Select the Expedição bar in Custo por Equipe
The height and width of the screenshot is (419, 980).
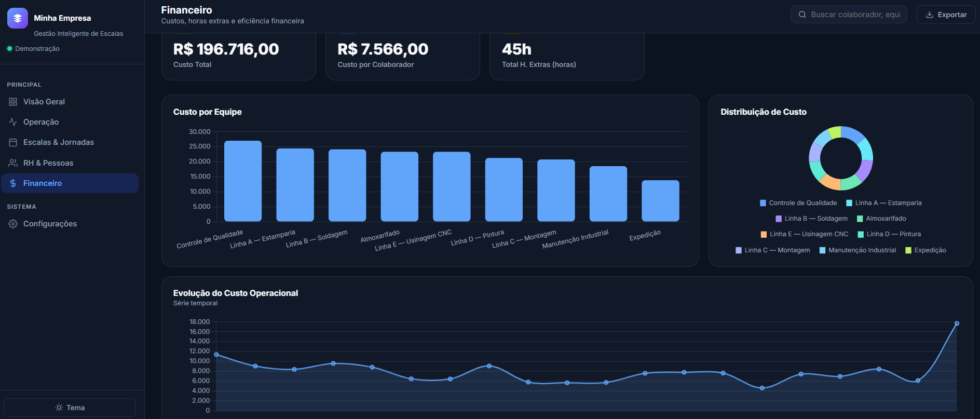point(660,201)
